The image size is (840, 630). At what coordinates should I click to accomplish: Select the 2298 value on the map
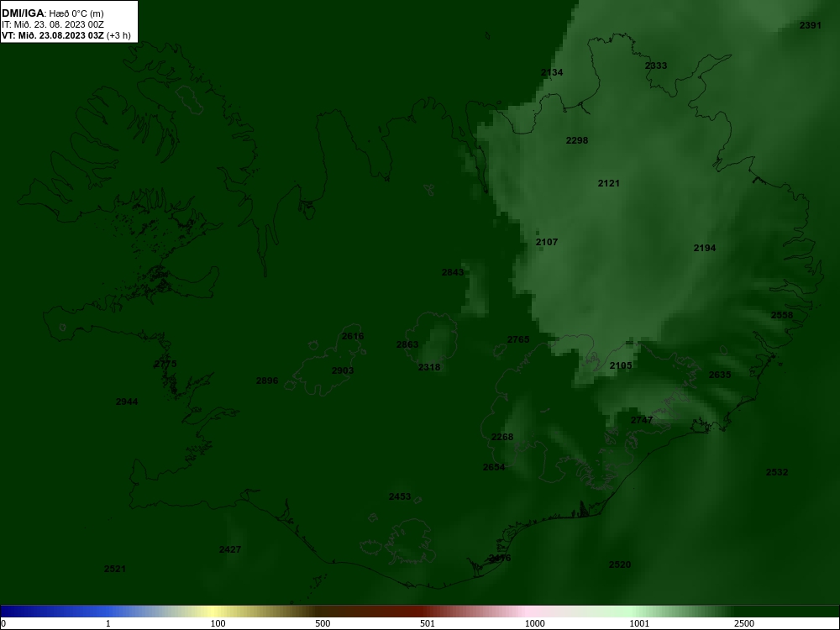577,140
